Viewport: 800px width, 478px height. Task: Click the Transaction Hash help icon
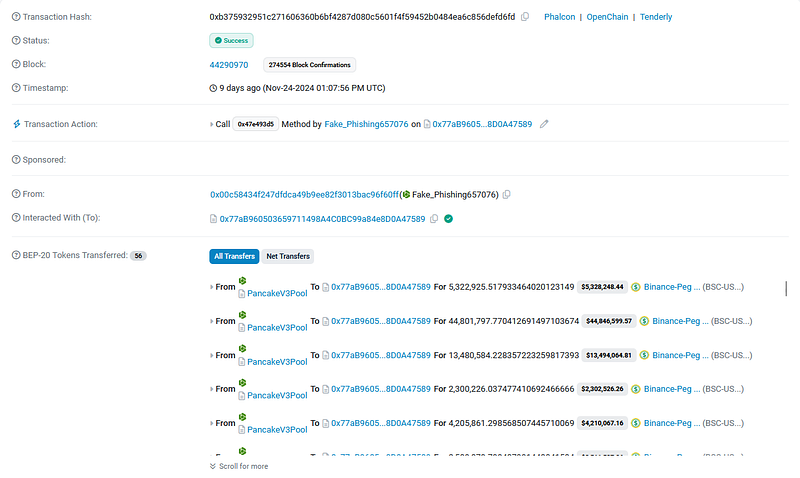tap(15, 17)
